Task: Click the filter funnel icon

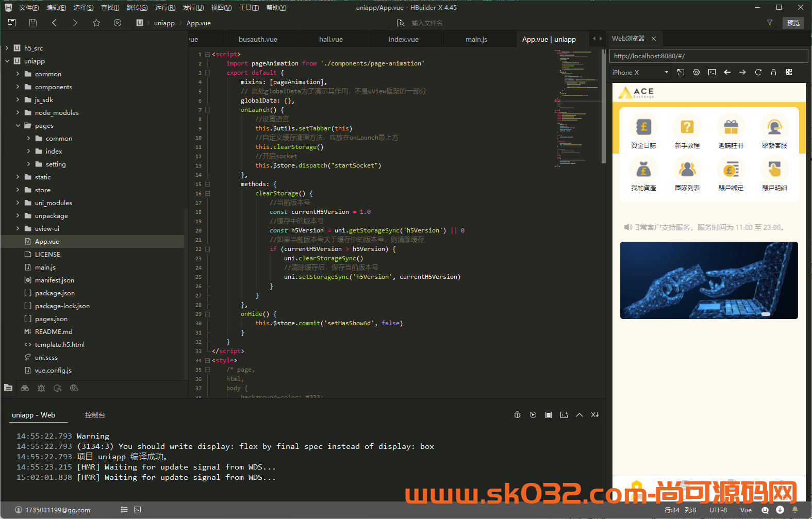Action: pyautogui.click(x=770, y=23)
